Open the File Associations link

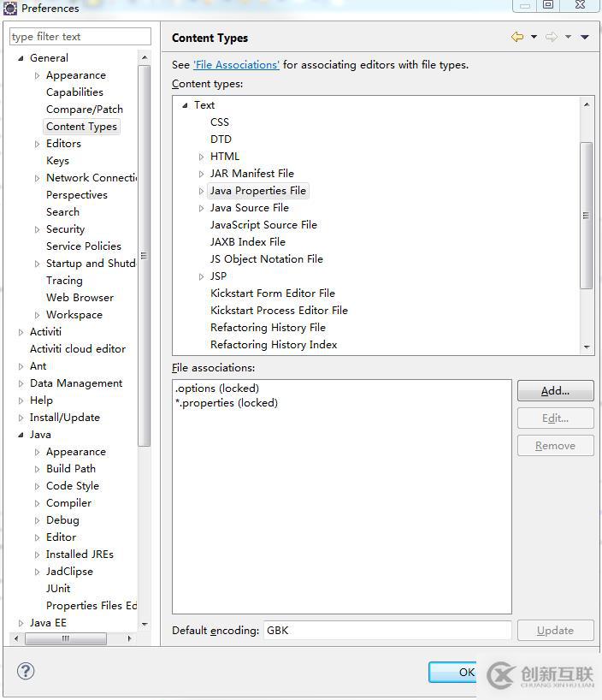coord(237,65)
